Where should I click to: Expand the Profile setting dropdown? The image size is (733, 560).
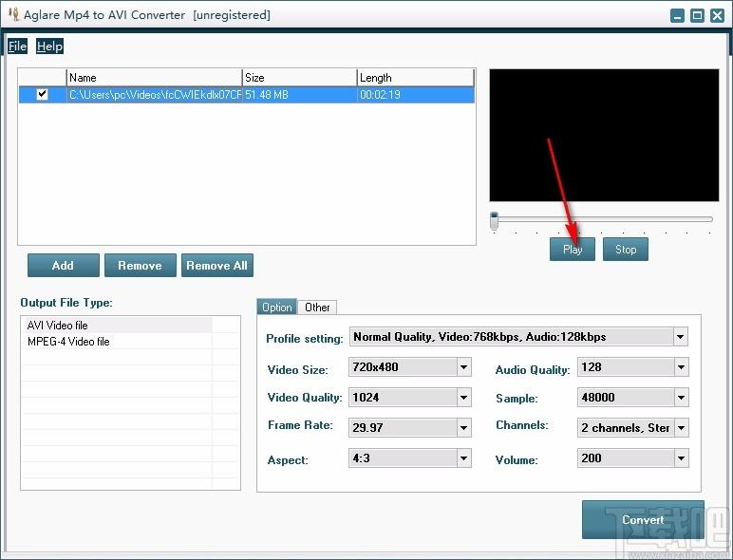(x=680, y=337)
